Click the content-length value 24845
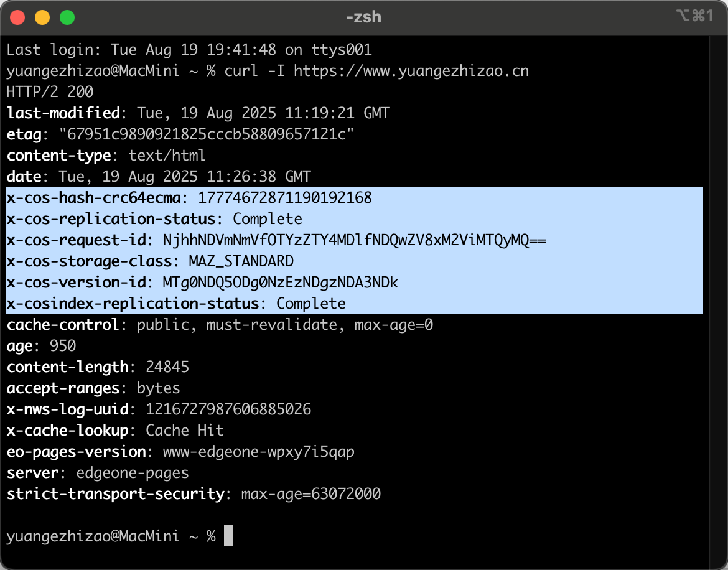The height and width of the screenshot is (570, 728). pos(167,367)
